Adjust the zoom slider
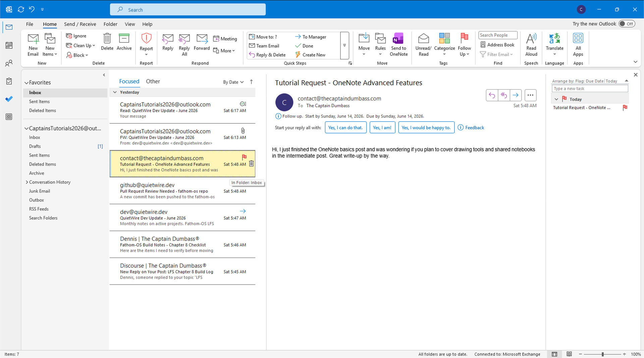This screenshot has width=644, height=358. (603, 354)
